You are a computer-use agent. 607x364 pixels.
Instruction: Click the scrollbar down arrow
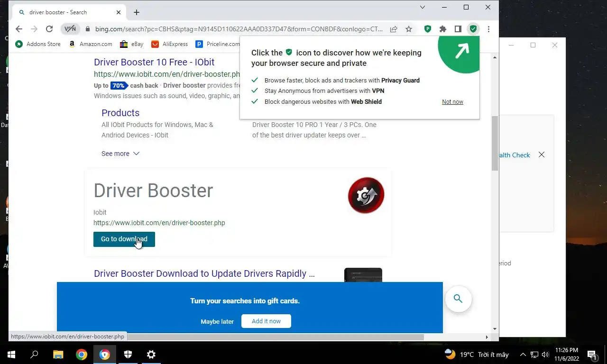coord(495,329)
